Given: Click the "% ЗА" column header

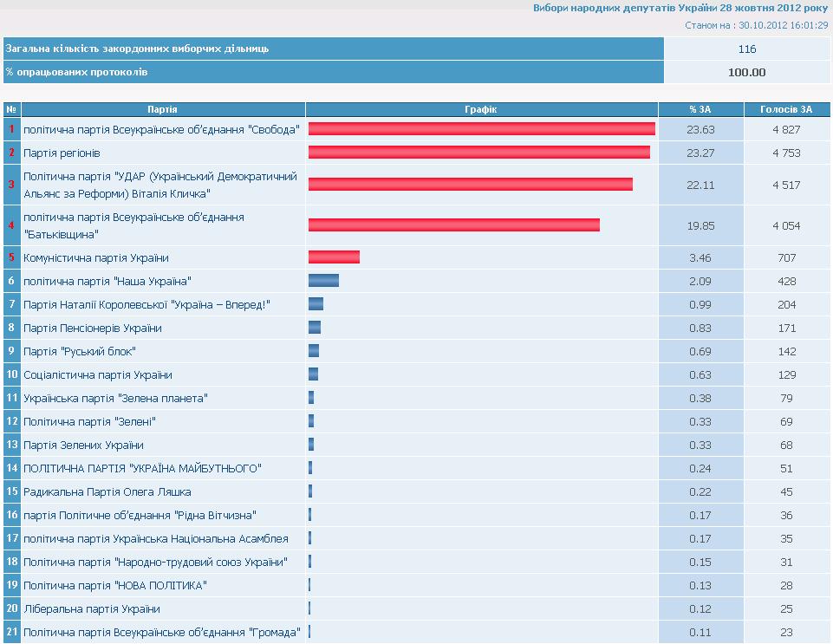Looking at the screenshot, I should click(700, 109).
